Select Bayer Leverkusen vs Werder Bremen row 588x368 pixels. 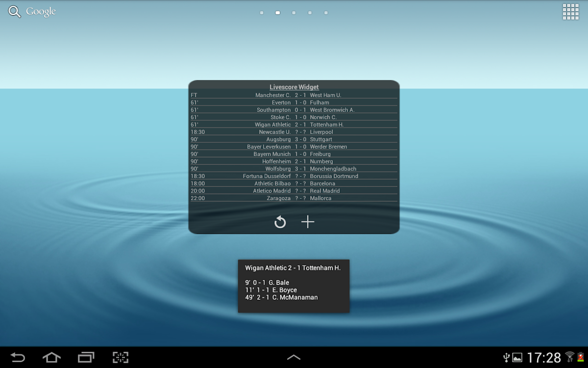pyautogui.click(x=294, y=147)
